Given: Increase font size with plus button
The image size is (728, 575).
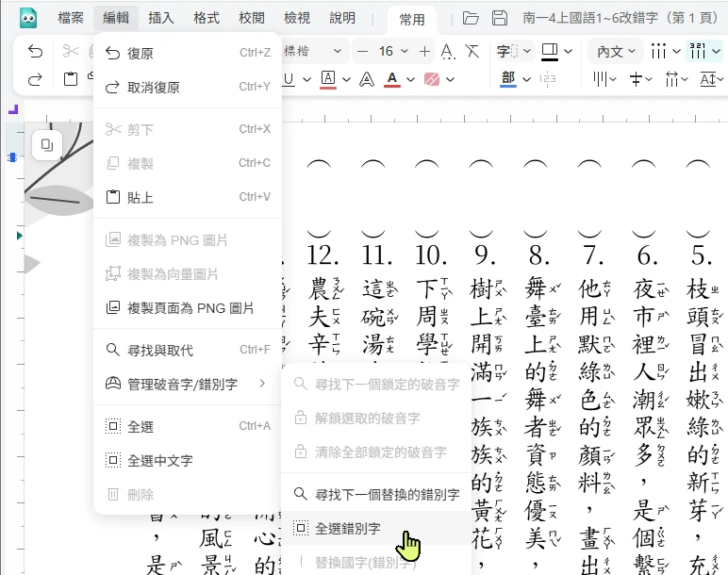Looking at the screenshot, I should (424, 51).
